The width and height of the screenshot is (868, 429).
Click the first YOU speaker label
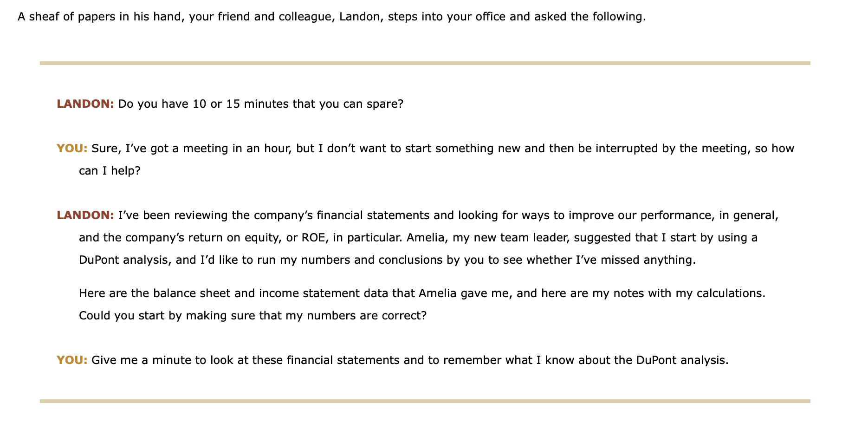pyautogui.click(x=72, y=149)
